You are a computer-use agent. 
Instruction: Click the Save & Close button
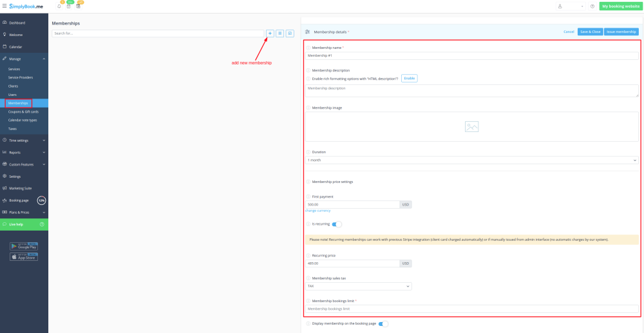[590, 32]
